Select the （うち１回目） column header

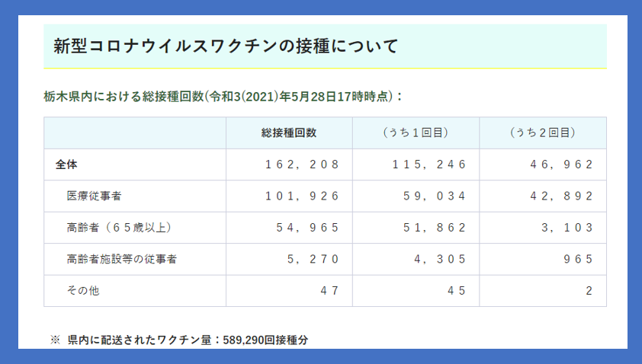coord(415,133)
